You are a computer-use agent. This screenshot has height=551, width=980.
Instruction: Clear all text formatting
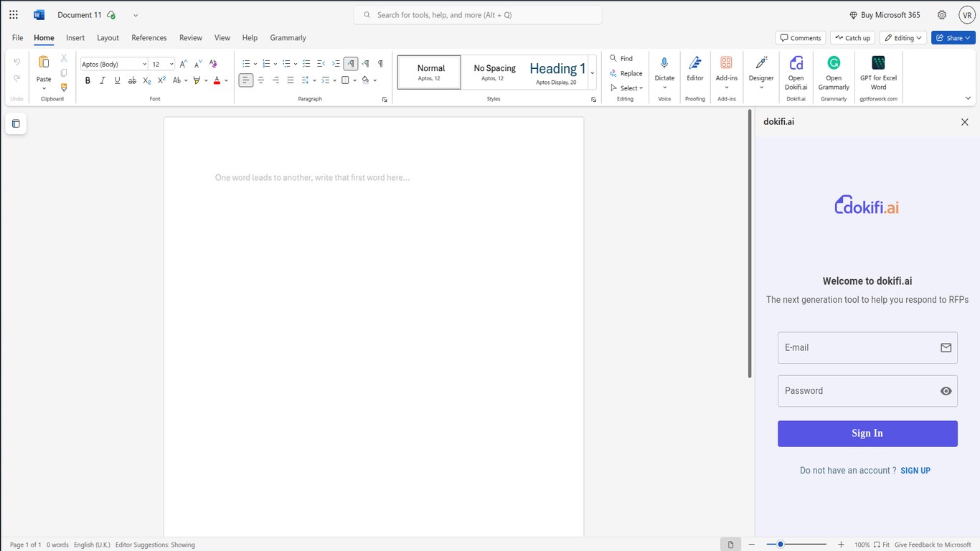pyautogui.click(x=213, y=64)
